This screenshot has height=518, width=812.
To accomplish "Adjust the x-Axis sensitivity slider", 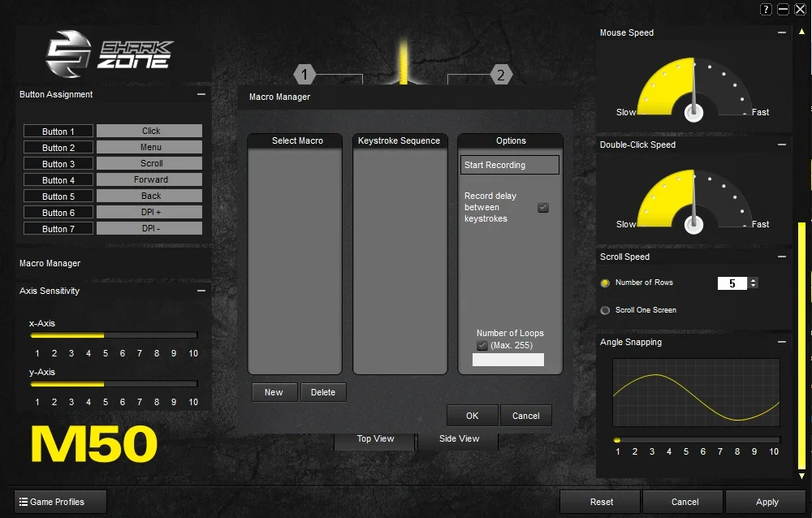I will click(x=114, y=335).
